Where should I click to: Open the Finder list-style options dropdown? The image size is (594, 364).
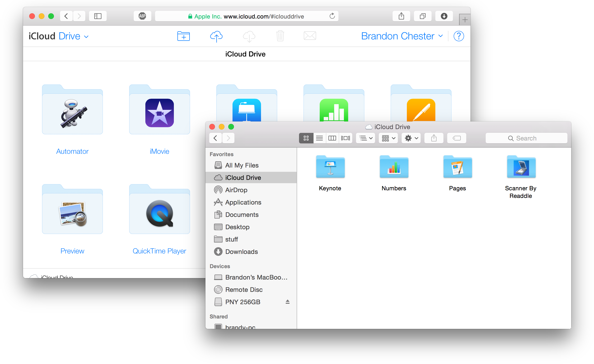click(366, 138)
